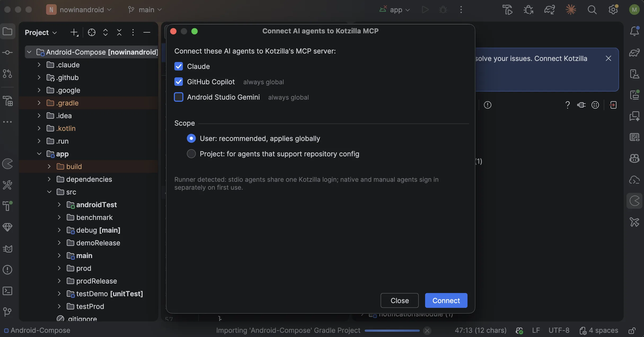Toggle the read-only lock icon in status bar
Viewport: 644px width, 337px height.
[x=632, y=330]
